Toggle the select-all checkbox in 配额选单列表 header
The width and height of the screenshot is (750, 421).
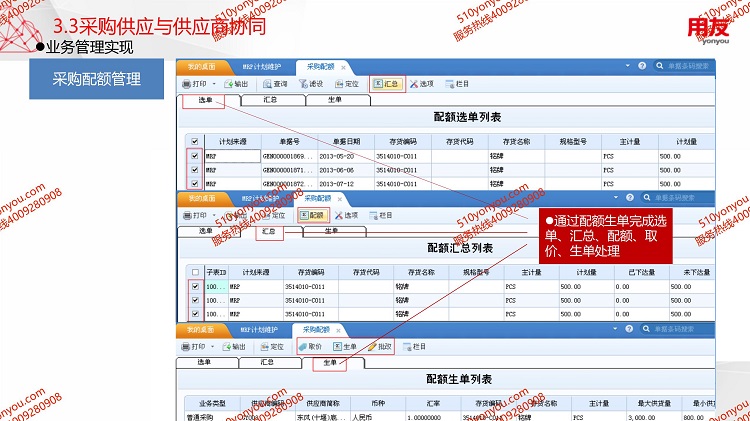(x=193, y=141)
